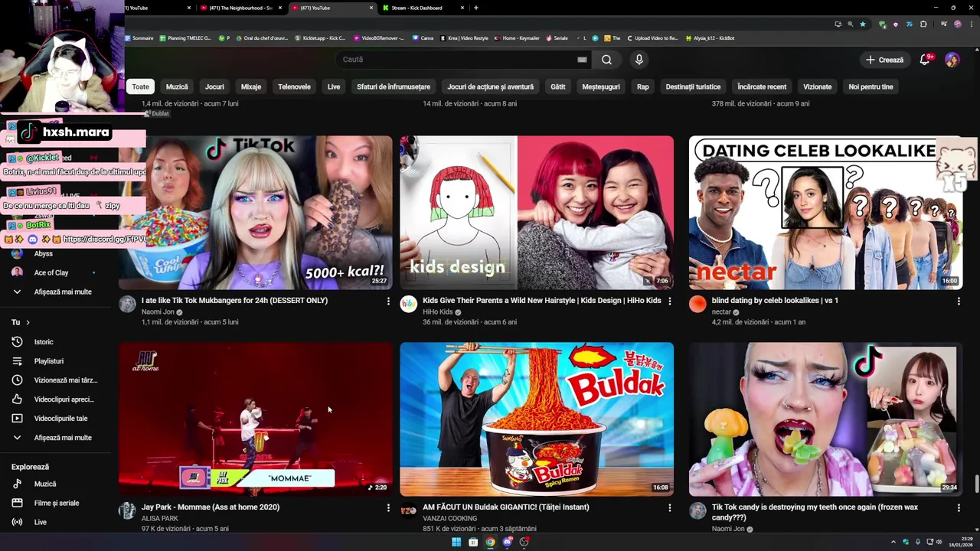
Task: Select the Muzică filter chip
Action: click(177, 86)
